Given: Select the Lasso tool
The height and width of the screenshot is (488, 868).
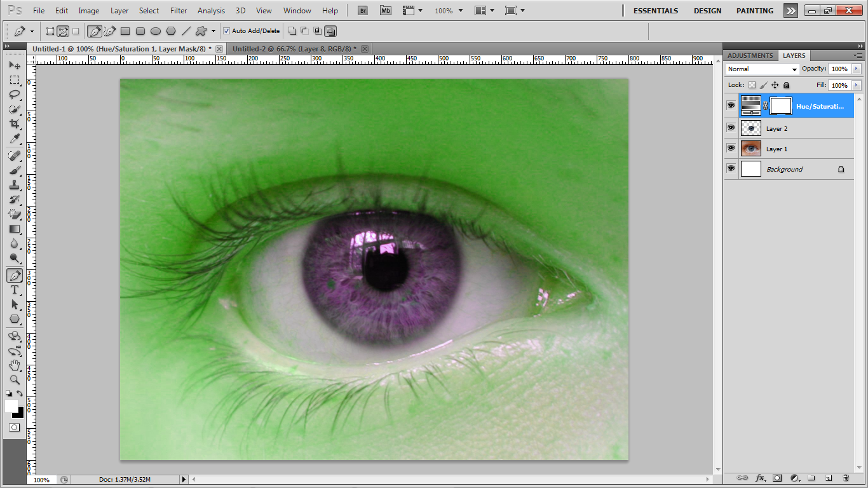Looking at the screenshot, I should pyautogui.click(x=15, y=95).
